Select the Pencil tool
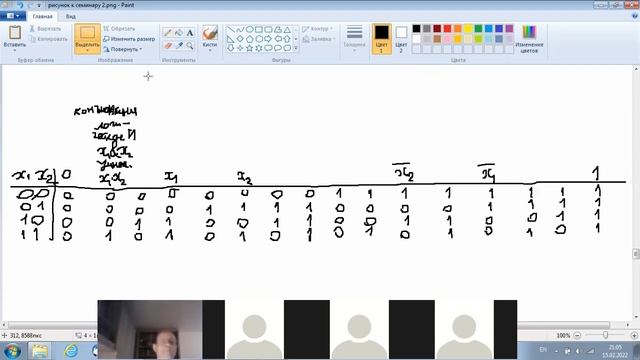This screenshot has height=360, width=640. click(168, 33)
